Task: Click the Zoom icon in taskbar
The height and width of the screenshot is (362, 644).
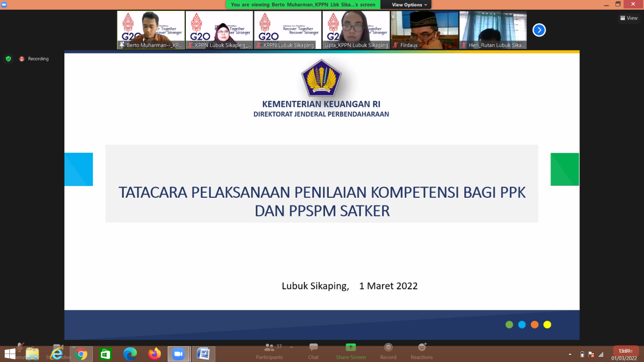Action: click(x=178, y=354)
